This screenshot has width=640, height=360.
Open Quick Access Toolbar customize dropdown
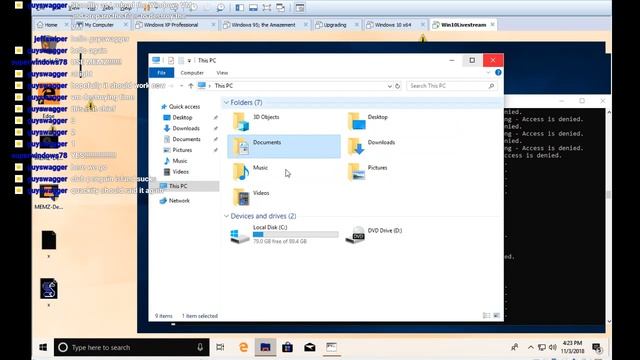click(x=189, y=60)
